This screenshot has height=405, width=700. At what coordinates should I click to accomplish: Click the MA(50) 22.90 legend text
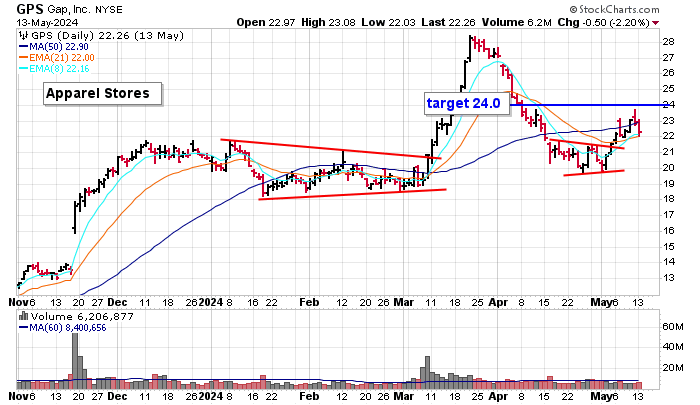(x=58, y=47)
